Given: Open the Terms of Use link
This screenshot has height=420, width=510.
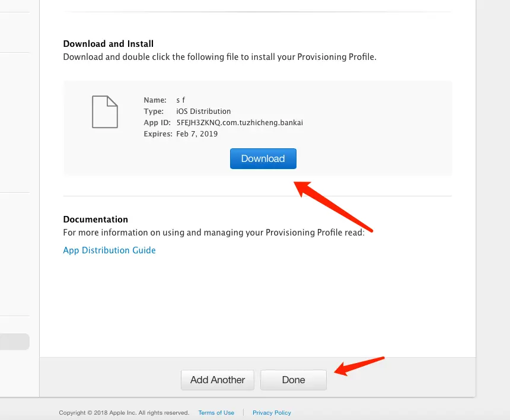Looking at the screenshot, I should (x=216, y=412).
